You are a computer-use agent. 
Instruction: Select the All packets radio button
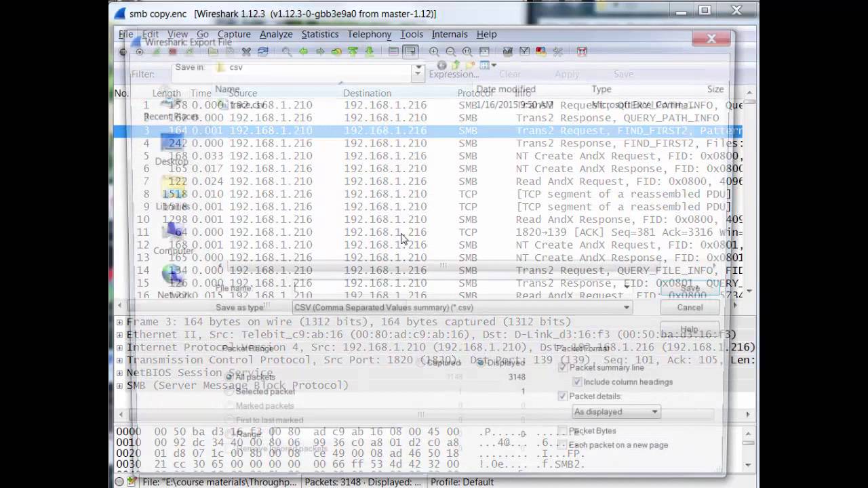230,377
